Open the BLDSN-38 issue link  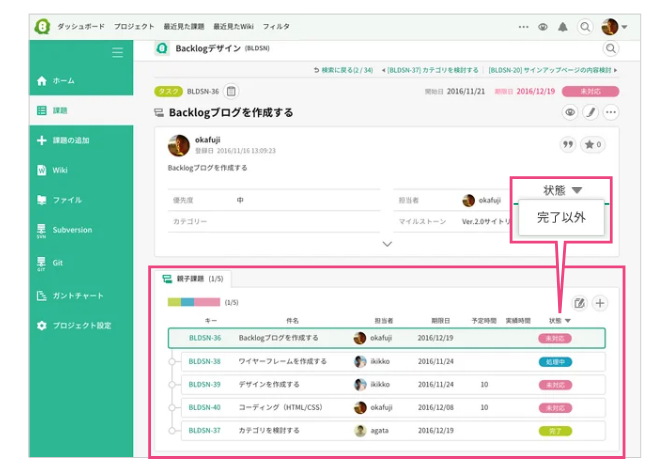click(204, 361)
